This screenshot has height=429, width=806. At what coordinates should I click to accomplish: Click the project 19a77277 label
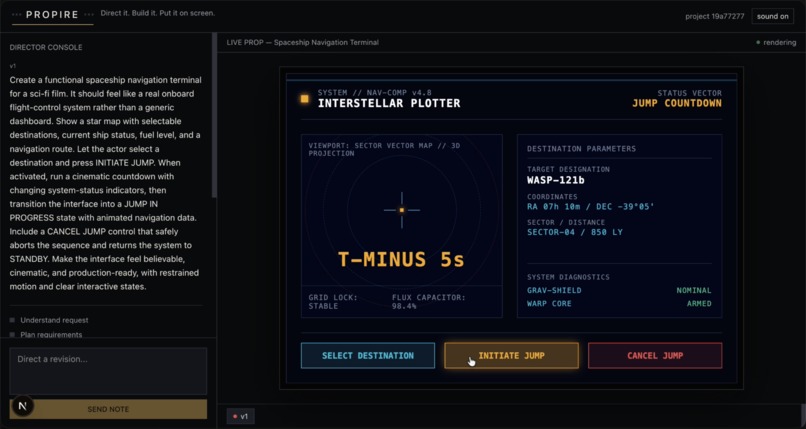(x=715, y=16)
